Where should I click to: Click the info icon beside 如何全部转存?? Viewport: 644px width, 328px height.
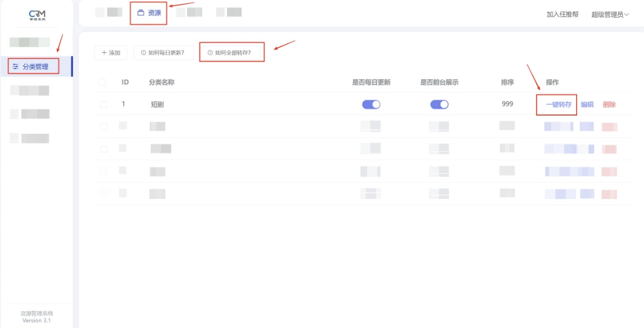coord(210,53)
